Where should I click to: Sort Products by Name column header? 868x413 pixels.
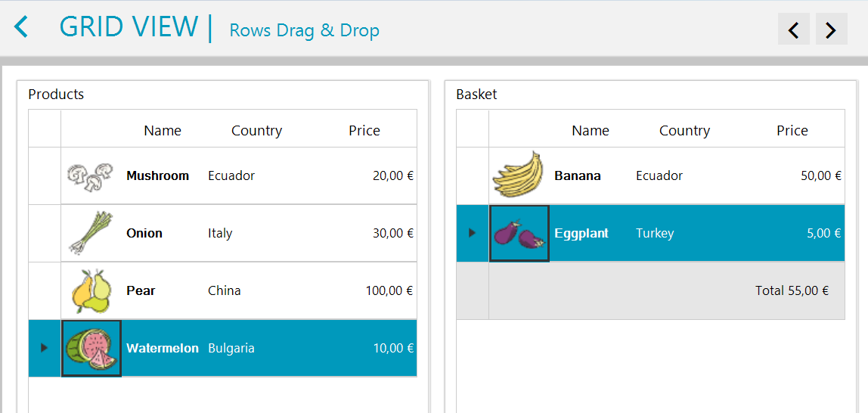click(x=163, y=130)
